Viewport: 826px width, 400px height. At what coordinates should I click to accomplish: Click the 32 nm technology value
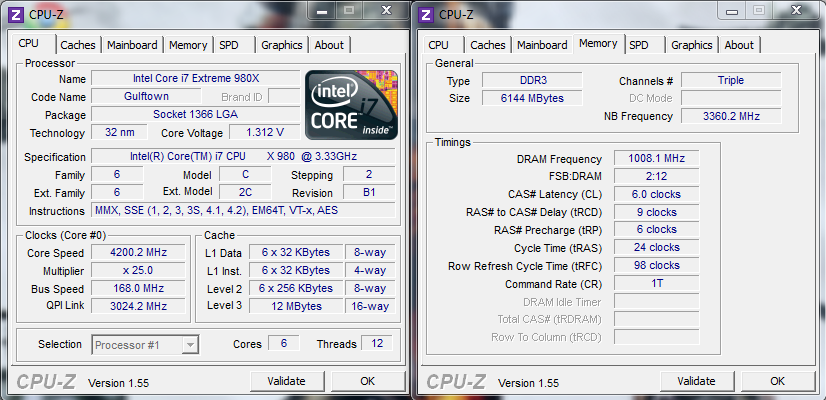pyautogui.click(x=120, y=132)
